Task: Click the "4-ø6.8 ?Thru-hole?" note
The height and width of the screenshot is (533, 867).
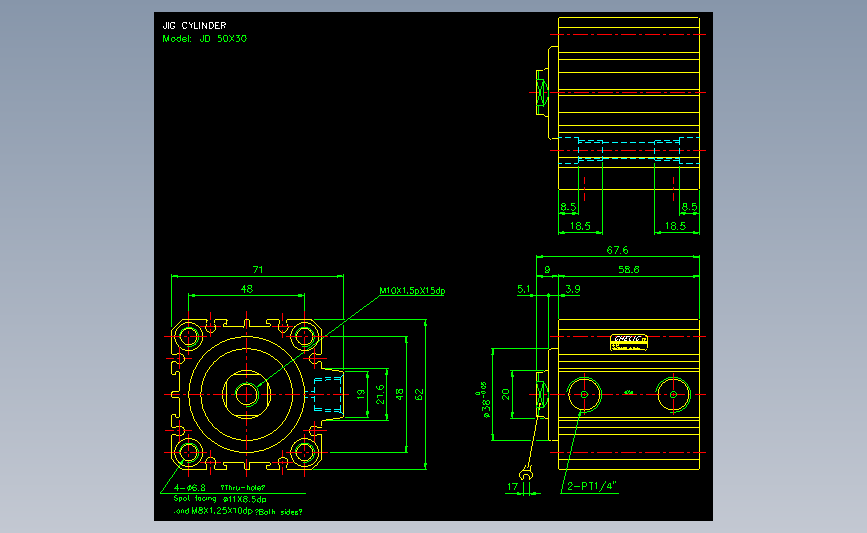Action: 220,488
